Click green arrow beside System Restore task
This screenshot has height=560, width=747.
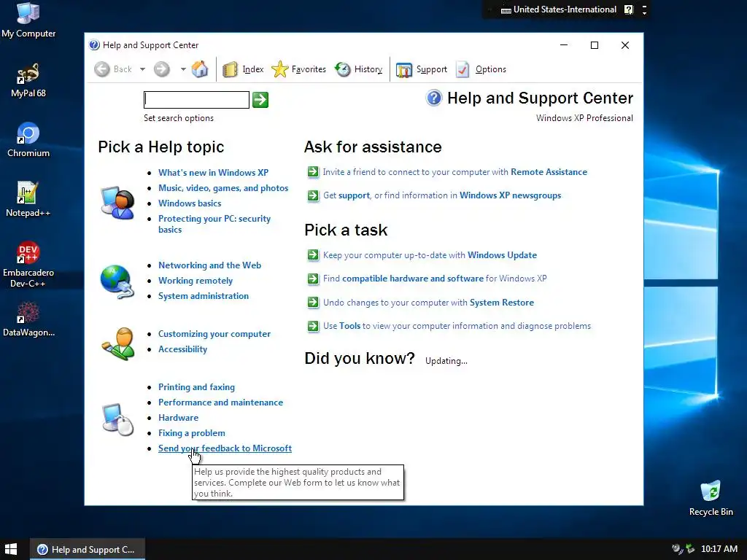point(313,303)
